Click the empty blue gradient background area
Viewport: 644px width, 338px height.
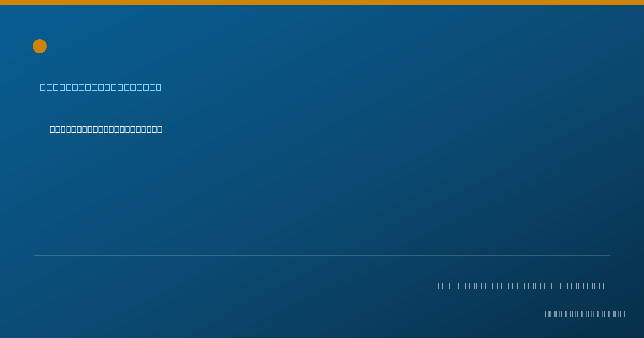tap(349, 188)
